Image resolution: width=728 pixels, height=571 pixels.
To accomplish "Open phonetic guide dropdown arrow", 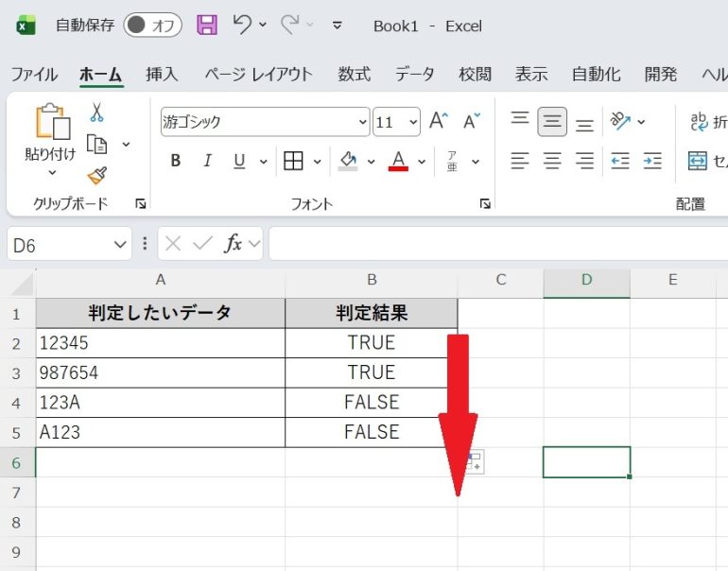I will pyautogui.click(x=476, y=162).
